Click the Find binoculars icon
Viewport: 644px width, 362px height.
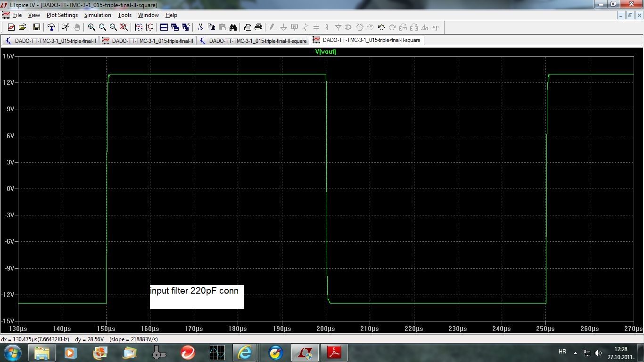pyautogui.click(x=233, y=27)
